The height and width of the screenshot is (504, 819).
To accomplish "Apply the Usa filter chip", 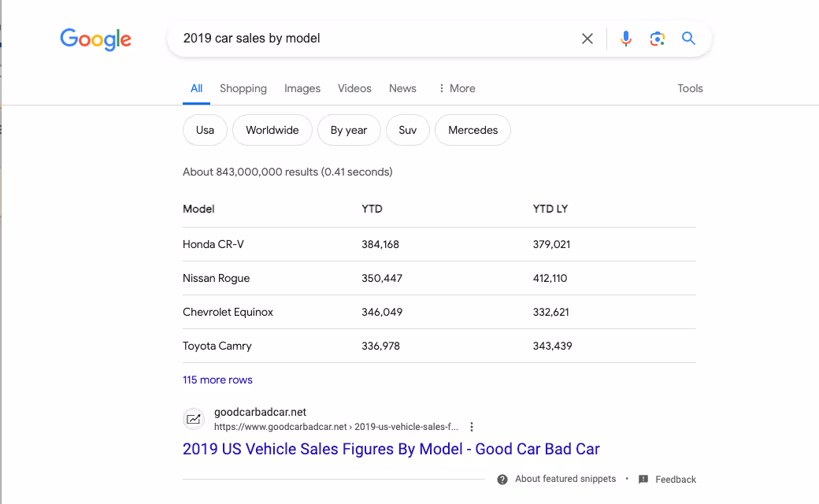I will 205,130.
